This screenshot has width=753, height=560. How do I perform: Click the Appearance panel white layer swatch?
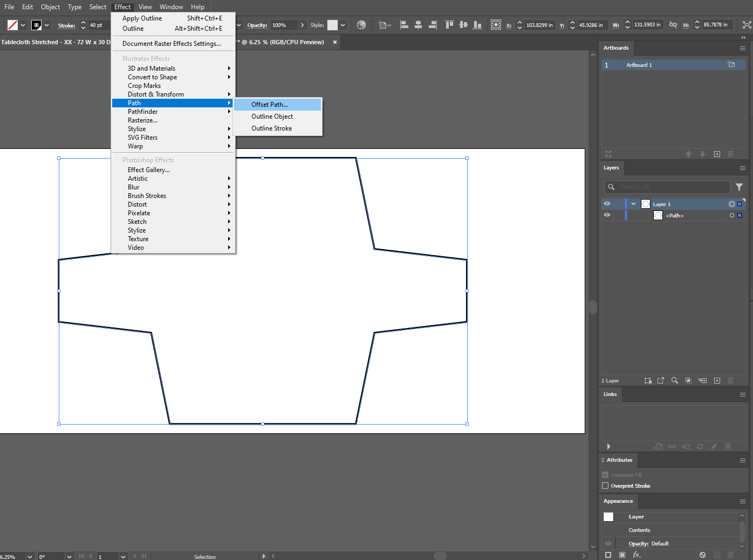(608, 517)
